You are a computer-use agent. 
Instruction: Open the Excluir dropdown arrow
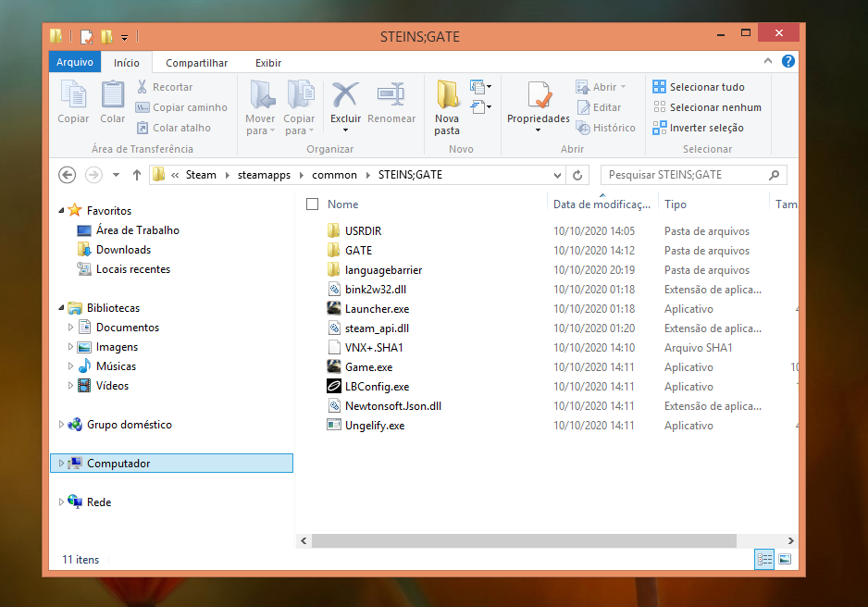[x=345, y=130]
